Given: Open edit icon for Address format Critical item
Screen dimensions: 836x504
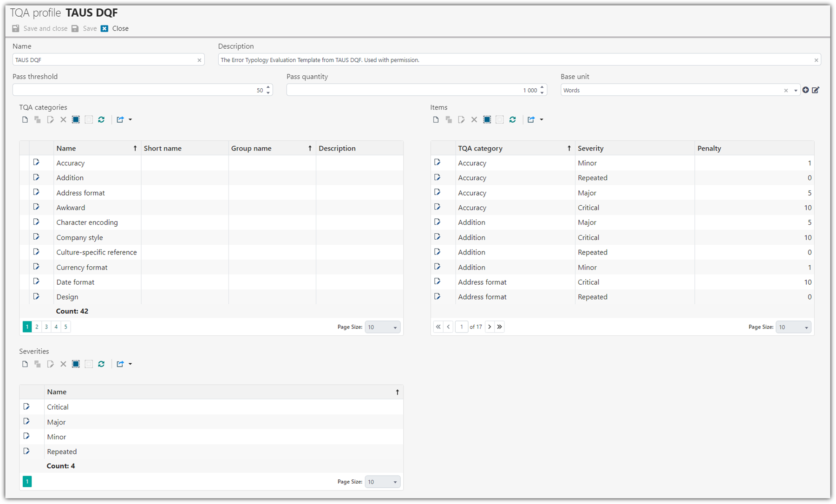Looking at the screenshot, I should pyautogui.click(x=437, y=281).
